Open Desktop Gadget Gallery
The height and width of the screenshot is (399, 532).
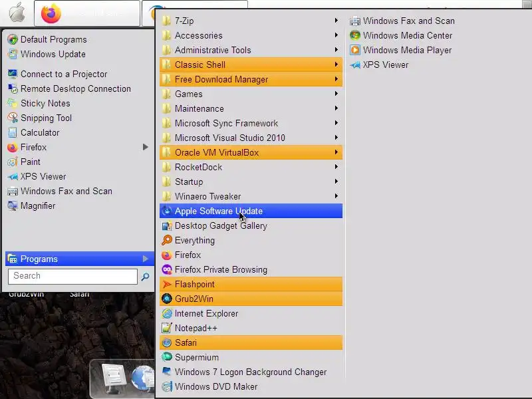tap(251, 225)
